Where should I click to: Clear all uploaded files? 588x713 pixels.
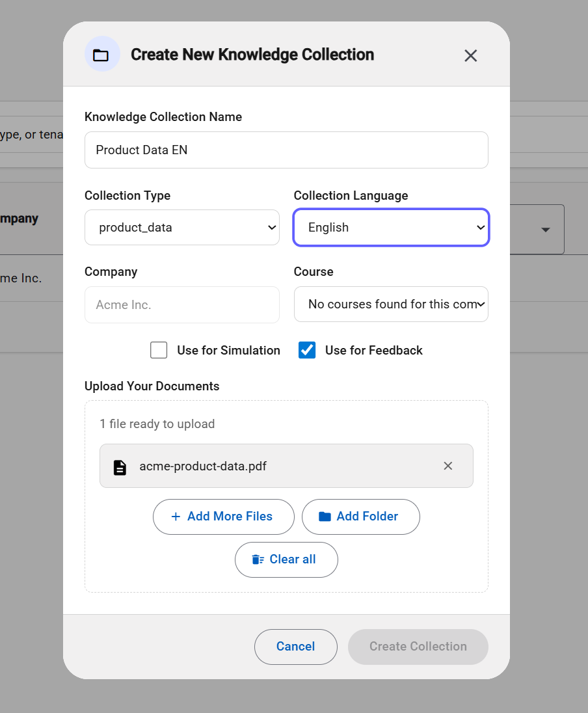[x=286, y=559]
